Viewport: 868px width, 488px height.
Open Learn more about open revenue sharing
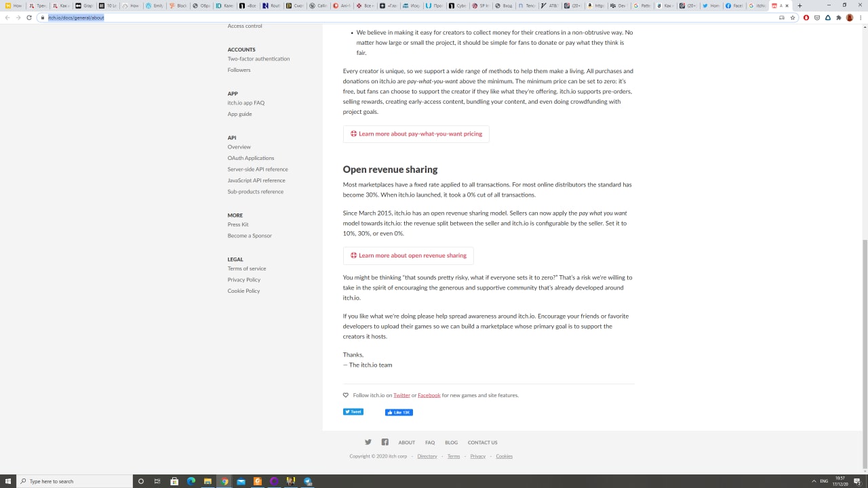pos(408,256)
